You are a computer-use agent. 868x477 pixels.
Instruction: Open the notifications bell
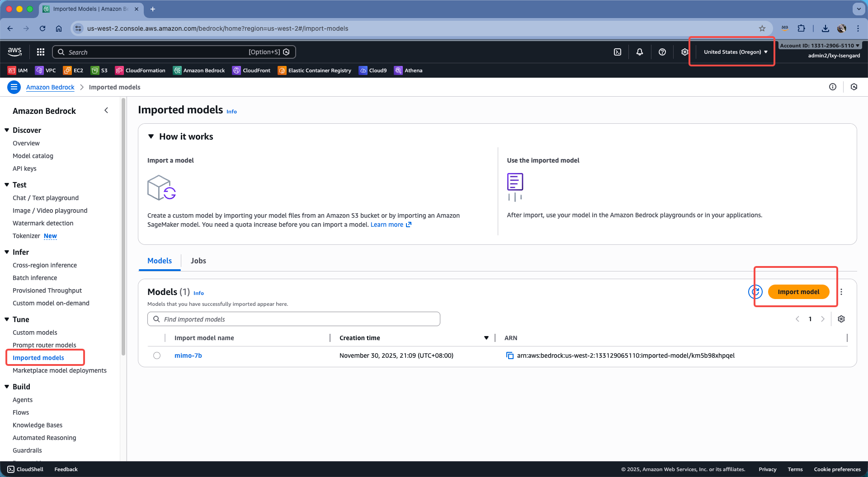[640, 52]
